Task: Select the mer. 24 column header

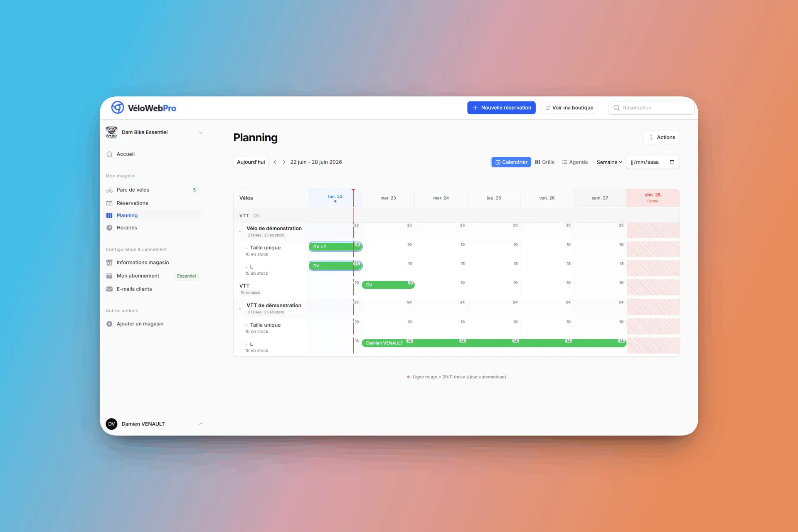Action: 441,198
